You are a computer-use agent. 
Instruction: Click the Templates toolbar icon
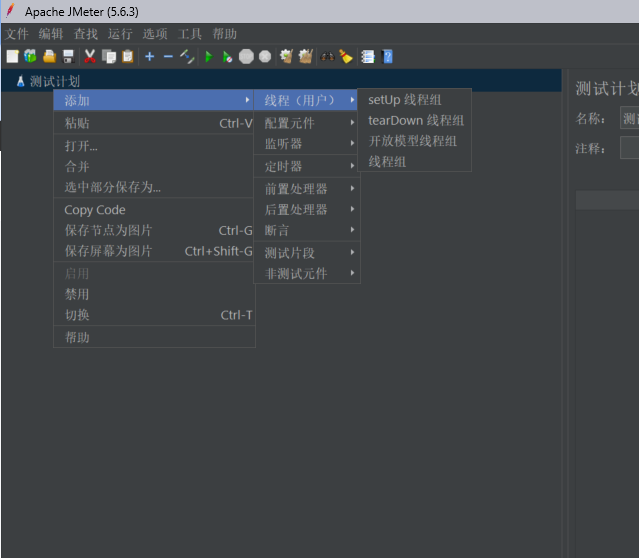[x=30, y=57]
